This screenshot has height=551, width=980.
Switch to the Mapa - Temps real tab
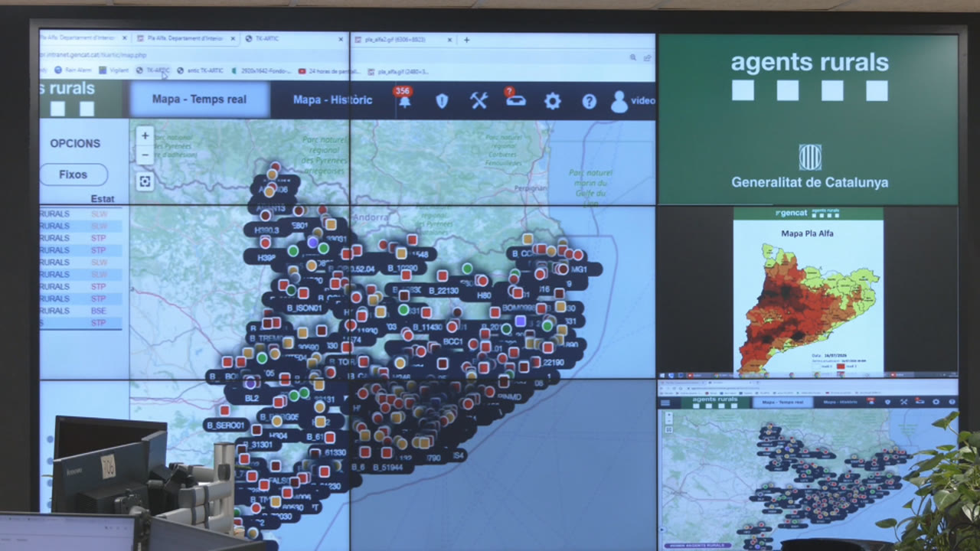(199, 99)
